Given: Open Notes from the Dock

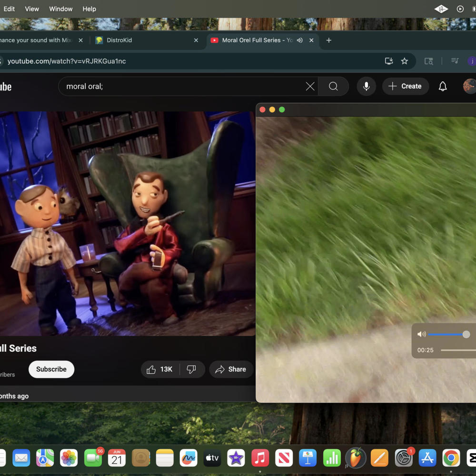Looking at the screenshot, I should click(165, 457).
